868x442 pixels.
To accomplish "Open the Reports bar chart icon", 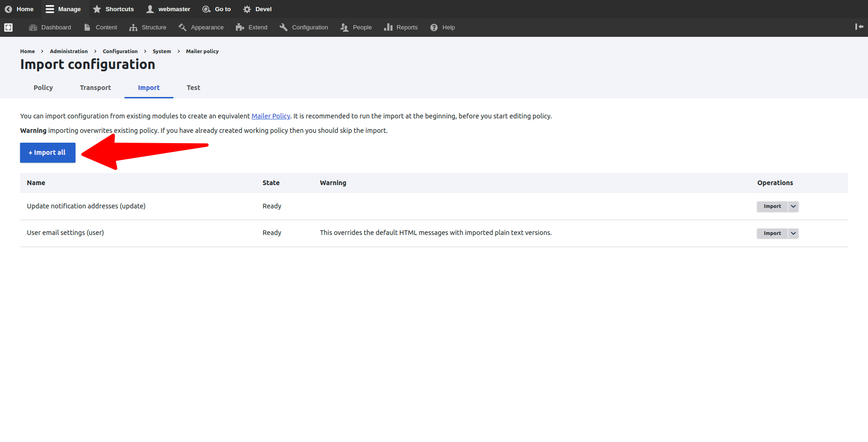I will point(388,28).
